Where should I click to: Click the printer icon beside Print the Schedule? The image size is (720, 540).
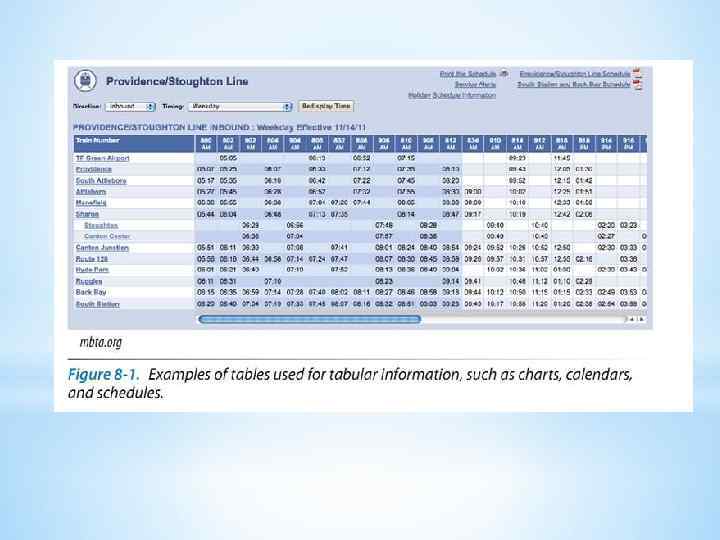[x=504, y=73]
